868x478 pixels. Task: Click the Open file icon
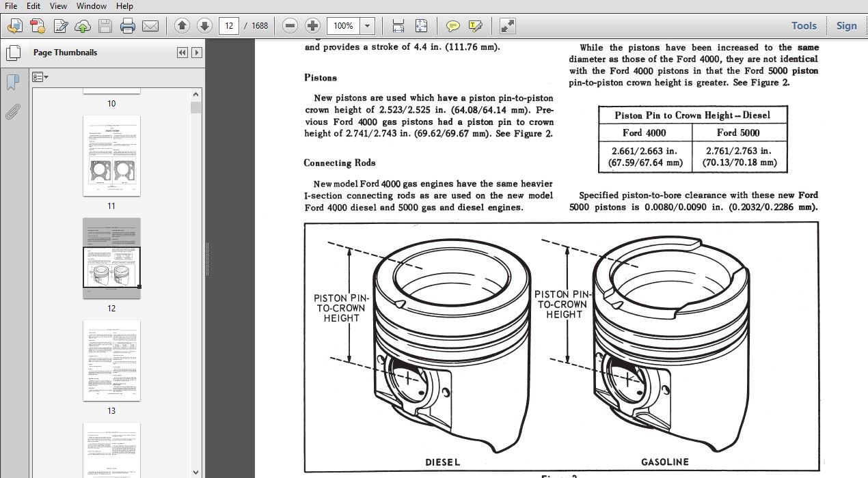coord(14,26)
